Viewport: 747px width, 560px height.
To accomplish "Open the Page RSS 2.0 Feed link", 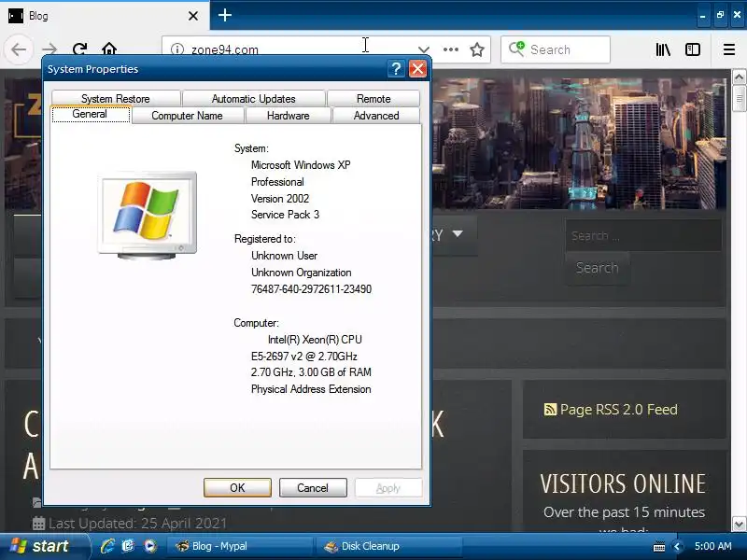I will pos(618,410).
